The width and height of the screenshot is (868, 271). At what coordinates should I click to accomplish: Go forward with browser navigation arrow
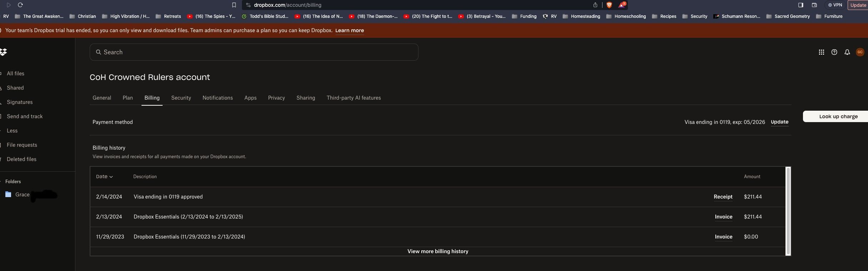pos(9,5)
